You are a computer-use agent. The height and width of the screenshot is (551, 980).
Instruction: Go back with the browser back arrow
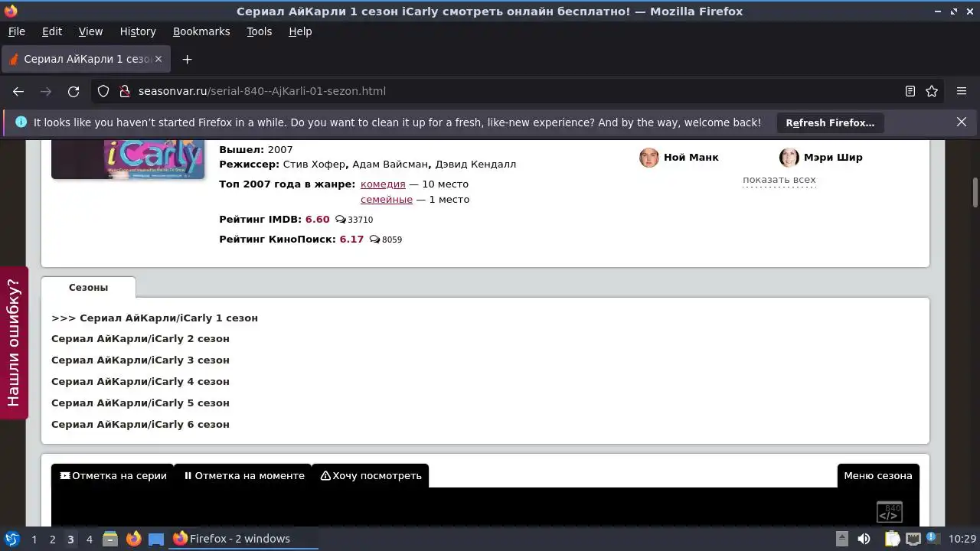(18, 91)
